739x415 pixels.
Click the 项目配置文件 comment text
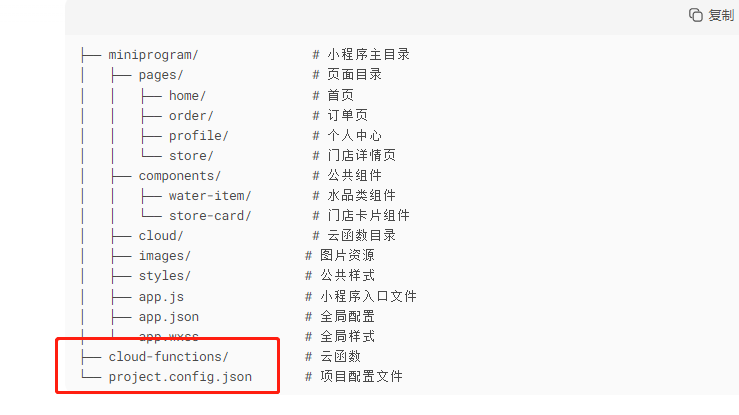[361, 376]
